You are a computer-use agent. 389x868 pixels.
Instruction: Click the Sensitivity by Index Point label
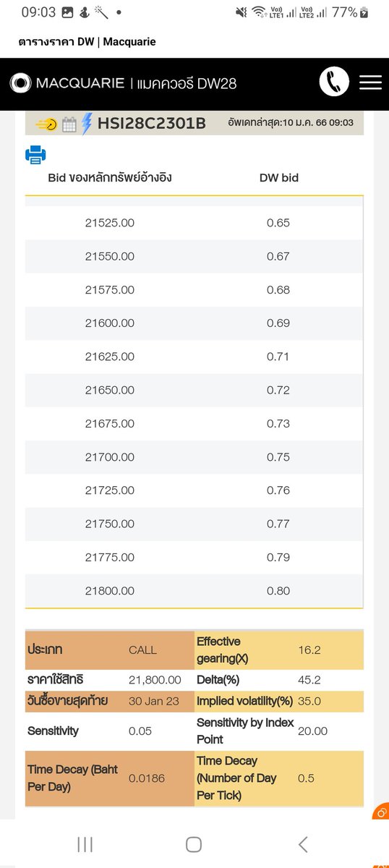click(245, 731)
